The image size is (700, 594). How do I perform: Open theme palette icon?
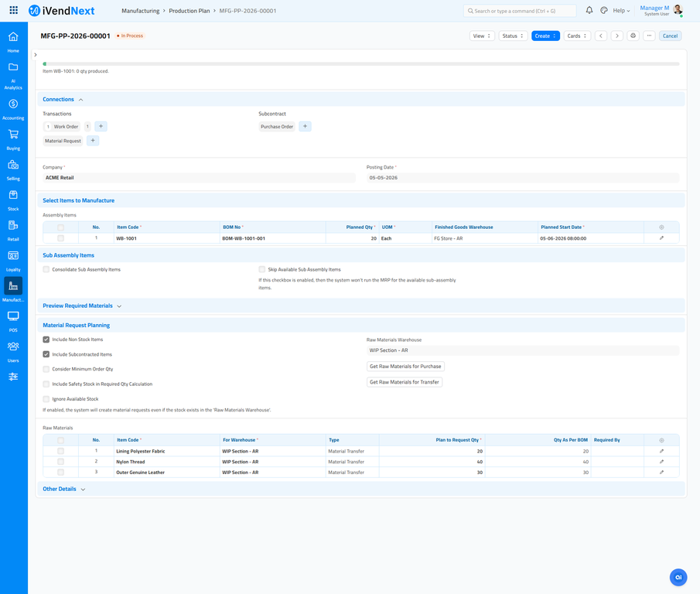click(x=604, y=10)
